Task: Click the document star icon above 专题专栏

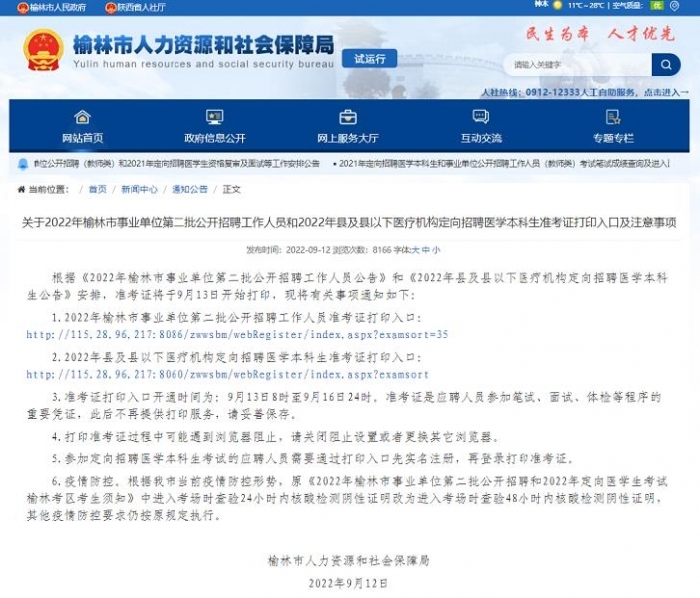Action: [x=613, y=117]
